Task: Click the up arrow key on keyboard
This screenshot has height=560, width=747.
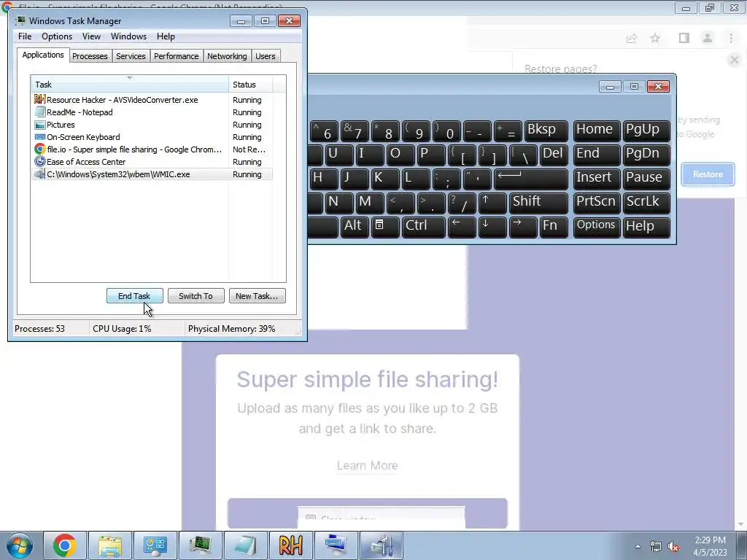Action: pyautogui.click(x=492, y=203)
